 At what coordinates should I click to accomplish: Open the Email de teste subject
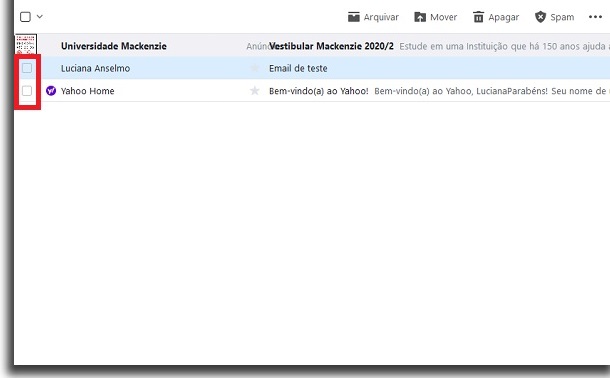(x=298, y=68)
